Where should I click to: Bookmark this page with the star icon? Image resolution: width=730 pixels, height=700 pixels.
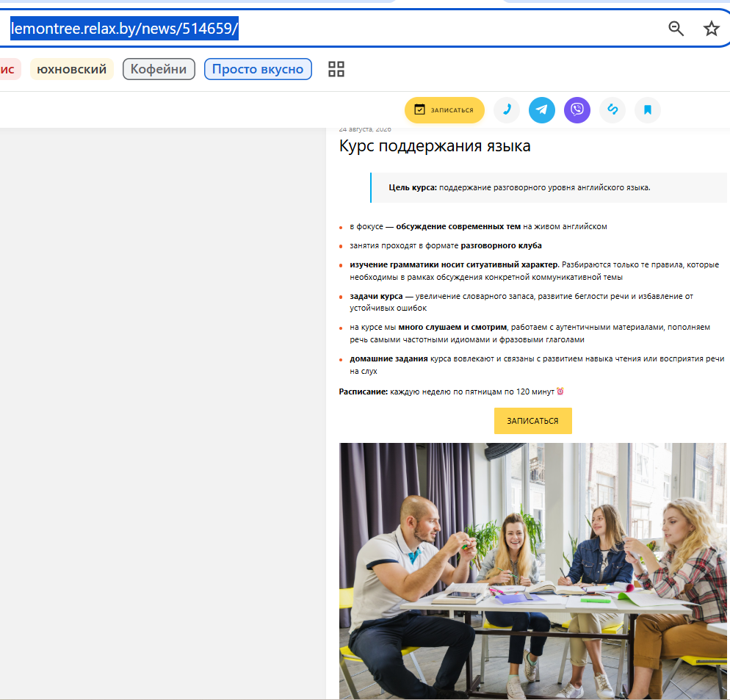(x=711, y=29)
